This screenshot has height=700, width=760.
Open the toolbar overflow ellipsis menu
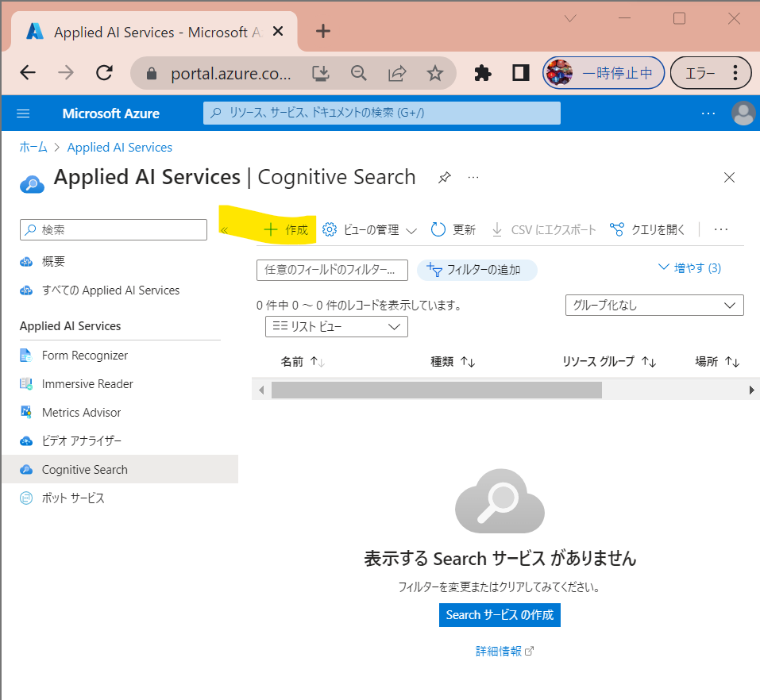click(721, 229)
